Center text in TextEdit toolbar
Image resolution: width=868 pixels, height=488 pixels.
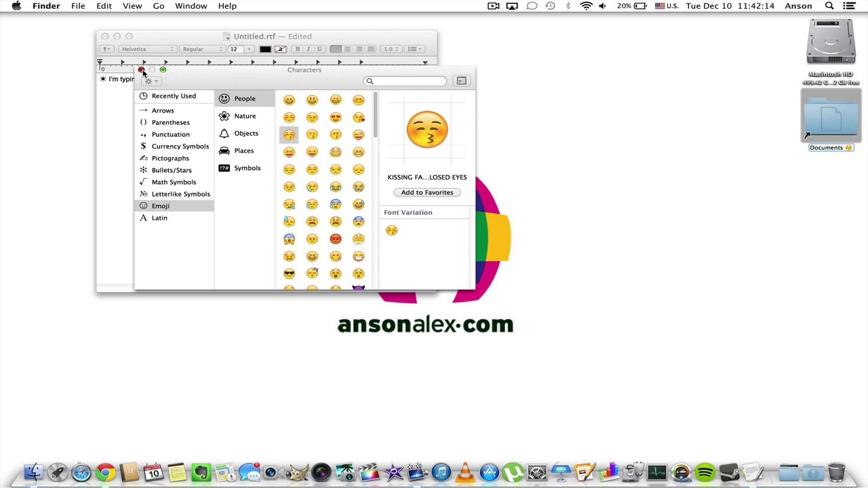tap(347, 49)
